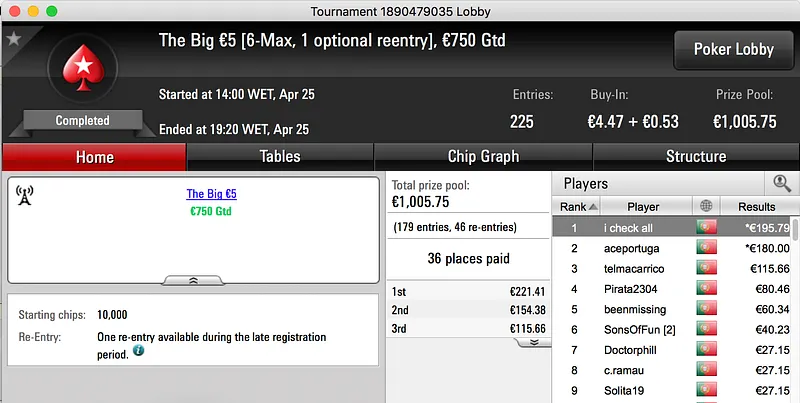Image resolution: width=800 pixels, height=403 pixels.
Task: Sort by the Results column header
Action: (757, 207)
